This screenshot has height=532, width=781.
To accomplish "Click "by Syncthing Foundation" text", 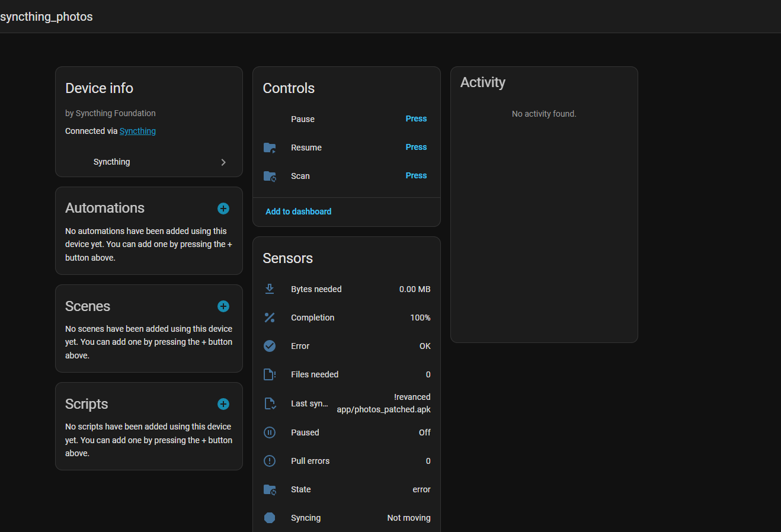I will pyautogui.click(x=110, y=113).
